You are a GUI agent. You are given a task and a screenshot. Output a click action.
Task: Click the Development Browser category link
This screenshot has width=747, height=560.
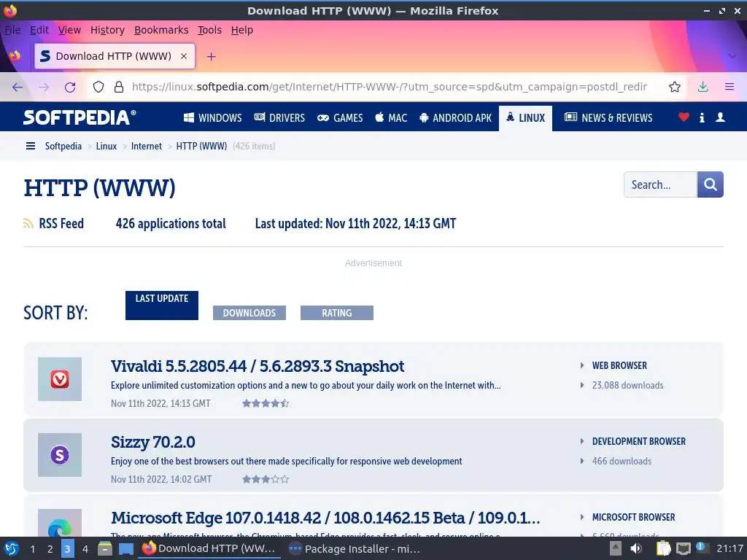[639, 441]
